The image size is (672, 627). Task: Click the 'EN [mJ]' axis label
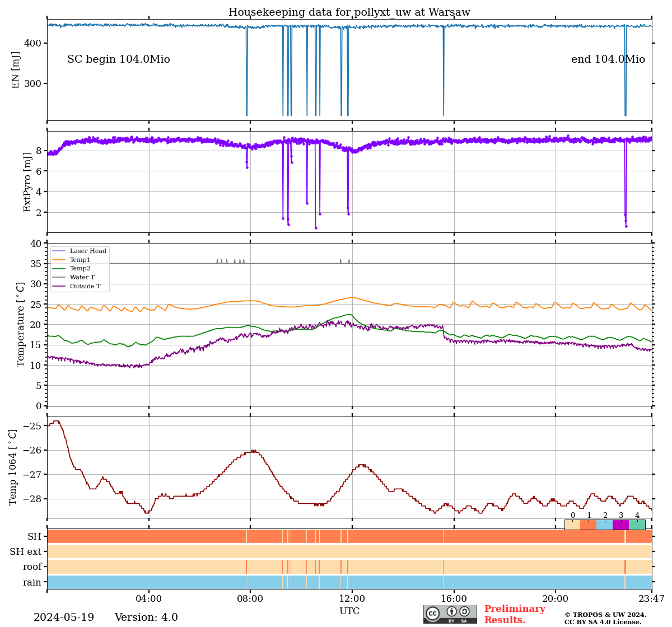16,70
